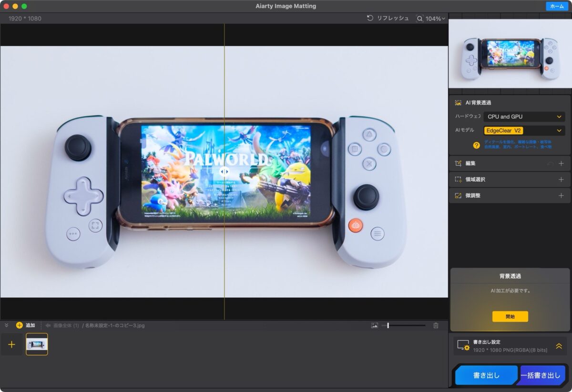Image resolution: width=572 pixels, height=392 pixels.
Task: Click the ハードウェア hardware label
Action: pos(468,116)
